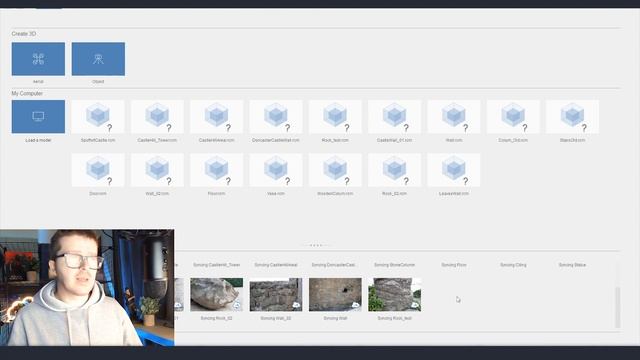Click the cloud icon on Syncing Wall_02
Viewport: 640px width, 360px height.
(296, 305)
